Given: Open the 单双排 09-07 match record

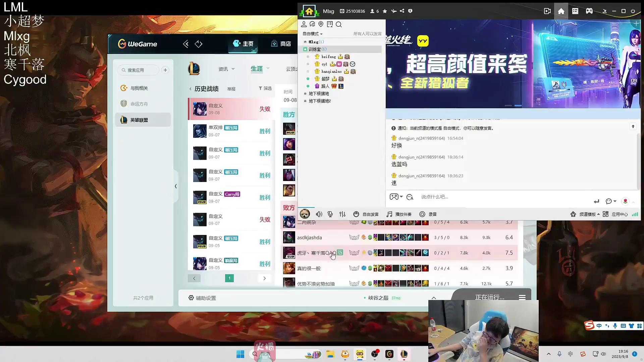Looking at the screenshot, I should click(231, 131).
